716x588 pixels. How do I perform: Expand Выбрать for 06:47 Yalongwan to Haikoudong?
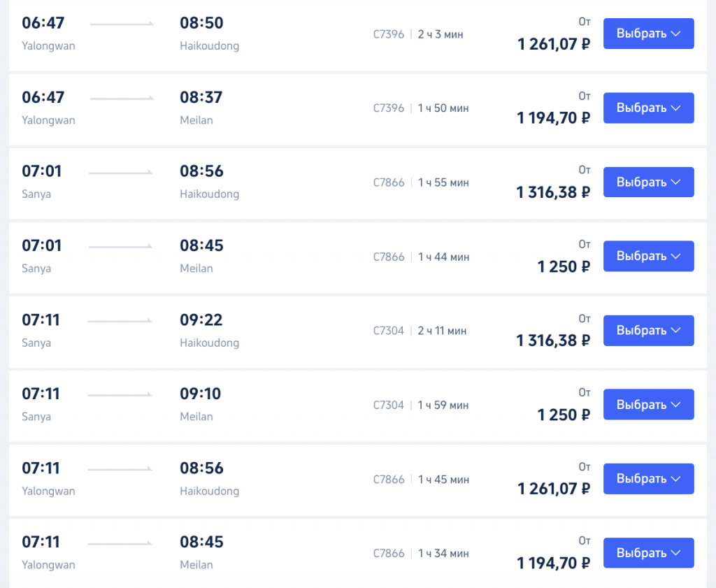pos(648,34)
